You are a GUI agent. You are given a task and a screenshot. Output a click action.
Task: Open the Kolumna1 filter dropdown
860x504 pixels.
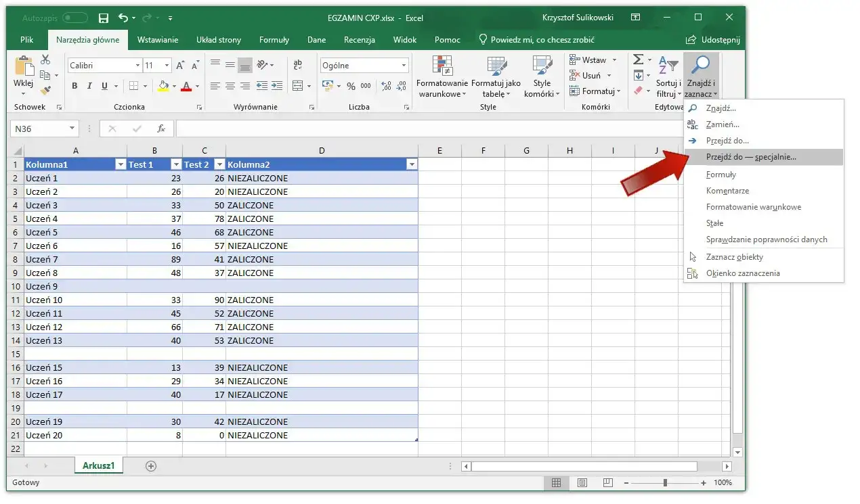120,164
